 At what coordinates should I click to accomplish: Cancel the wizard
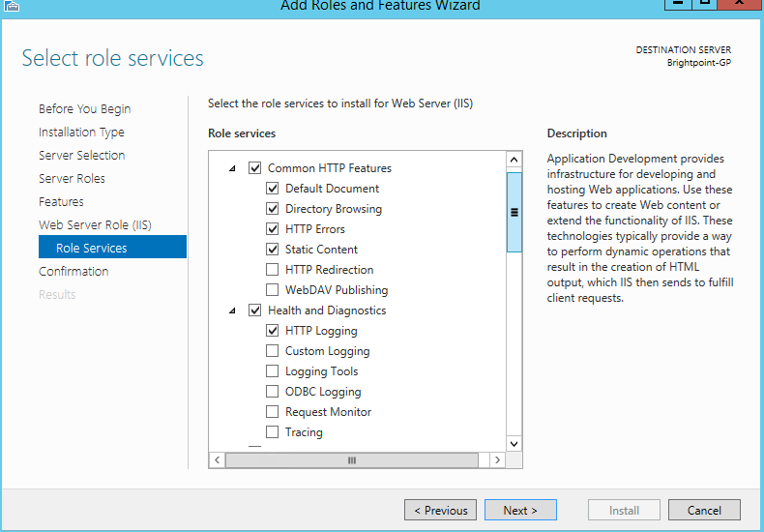704,510
